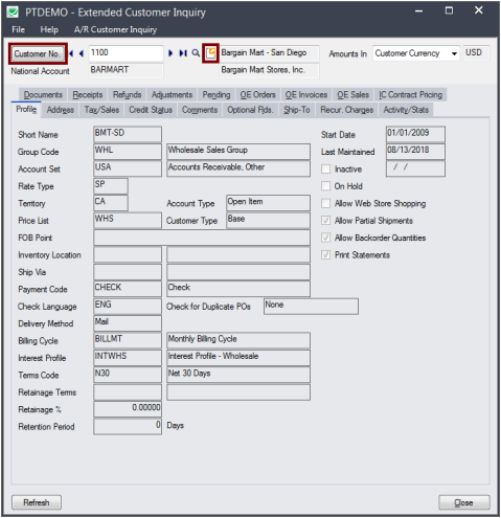Image resolution: width=501 pixels, height=518 pixels.
Task: Toggle Print Statements checkbox
Action: pyautogui.click(x=326, y=255)
